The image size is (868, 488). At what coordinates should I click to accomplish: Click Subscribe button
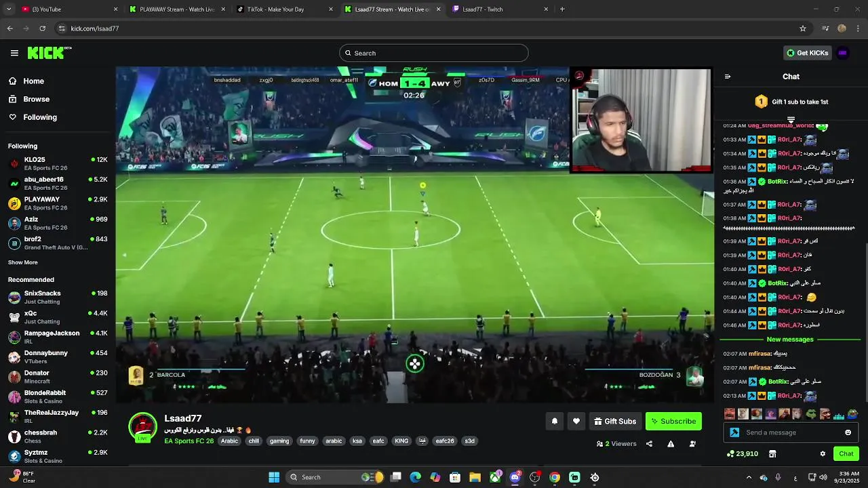point(673,421)
